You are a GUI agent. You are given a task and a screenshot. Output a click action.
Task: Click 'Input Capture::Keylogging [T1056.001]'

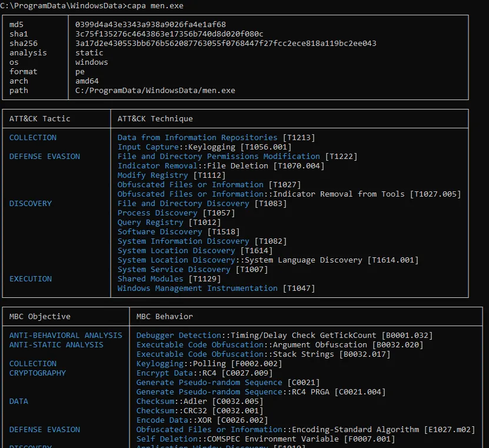point(204,147)
